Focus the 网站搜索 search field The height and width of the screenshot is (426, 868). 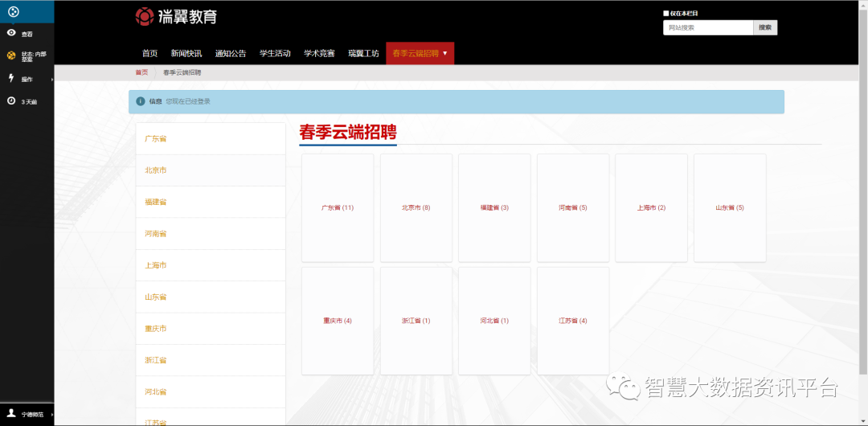pyautogui.click(x=708, y=27)
